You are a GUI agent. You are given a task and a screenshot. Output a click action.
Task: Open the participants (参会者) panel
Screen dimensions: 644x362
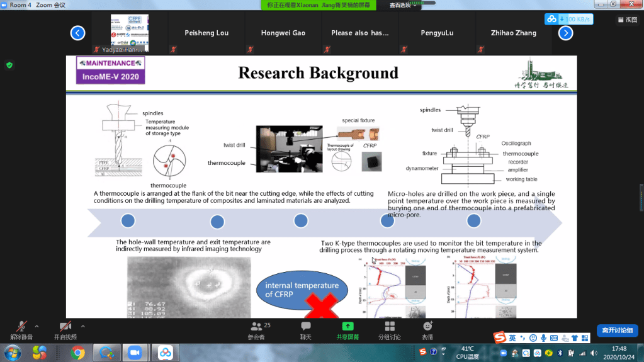pyautogui.click(x=256, y=330)
